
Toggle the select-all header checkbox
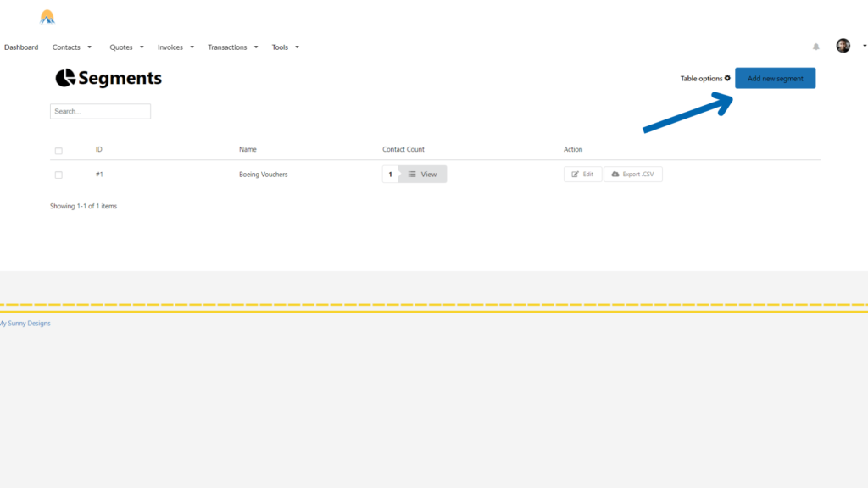[58, 151]
